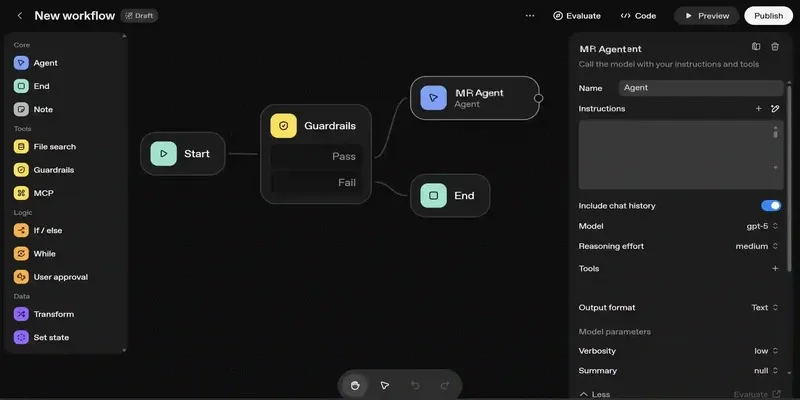Add a tool with the plus icon
The height and width of the screenshot is (400, 800).
pyautogui.click(x=775, y=268)
